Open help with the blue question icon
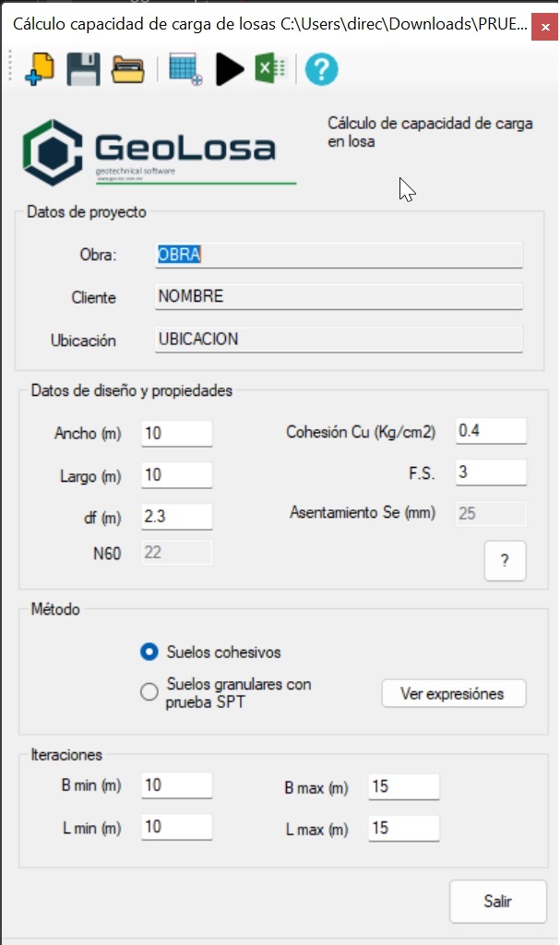Screen dimensions: 560x945 pyautogui.click(x=321, y=69)
